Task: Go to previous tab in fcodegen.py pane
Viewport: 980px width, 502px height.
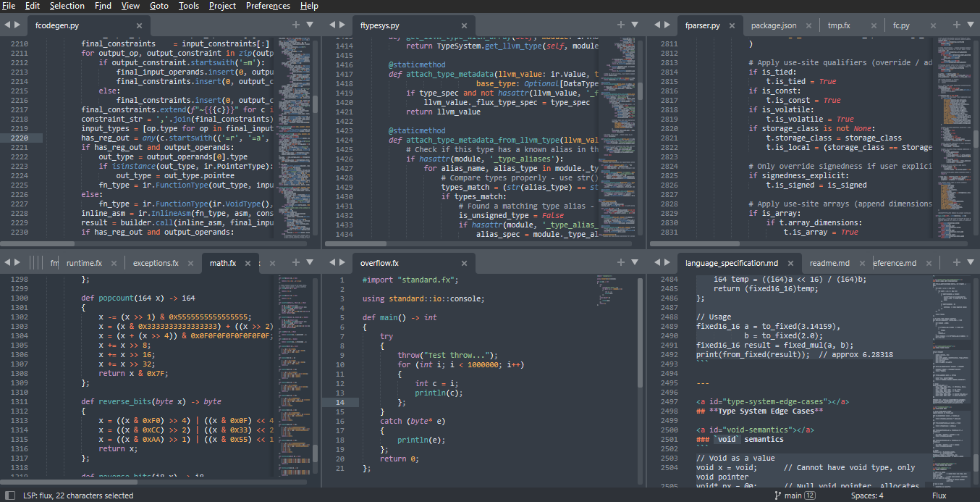Action: 7,25
